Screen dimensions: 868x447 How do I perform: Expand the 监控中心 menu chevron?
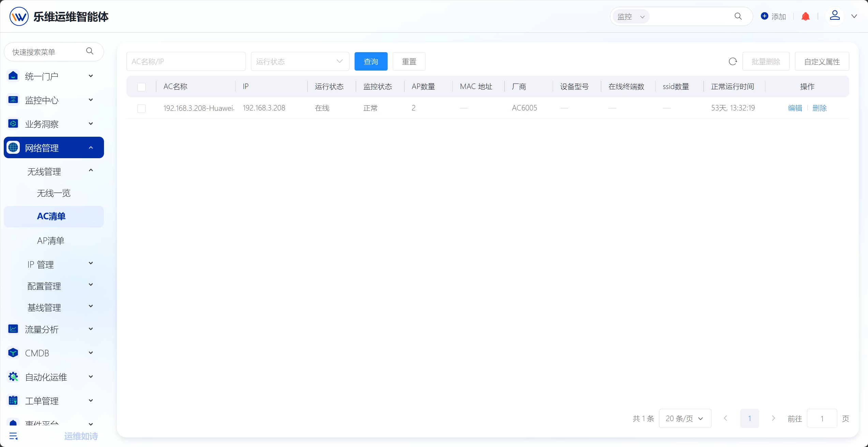pyautogui.click(x=91, y=100)
